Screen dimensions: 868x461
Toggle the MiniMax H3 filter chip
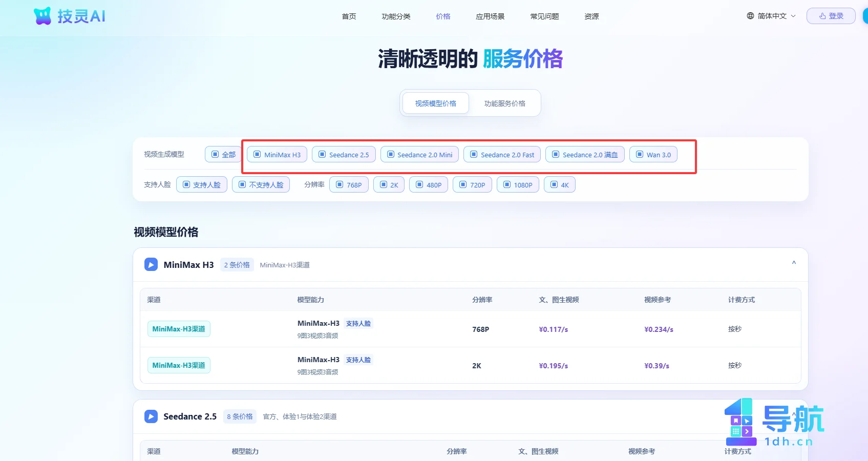(x=277, y=154)
